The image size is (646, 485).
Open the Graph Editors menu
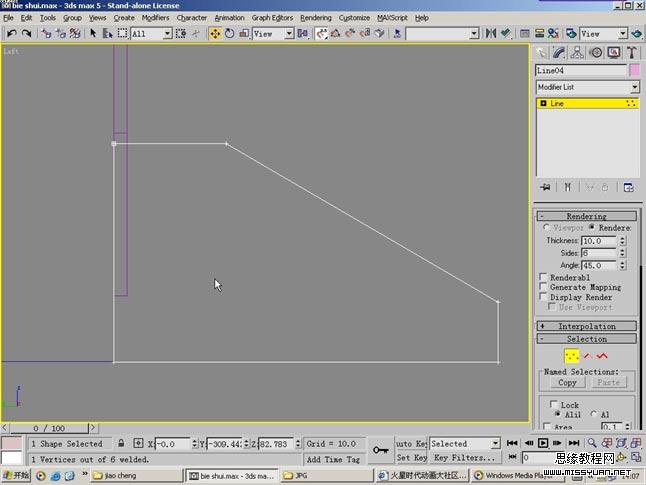click(x=272, y=18)
